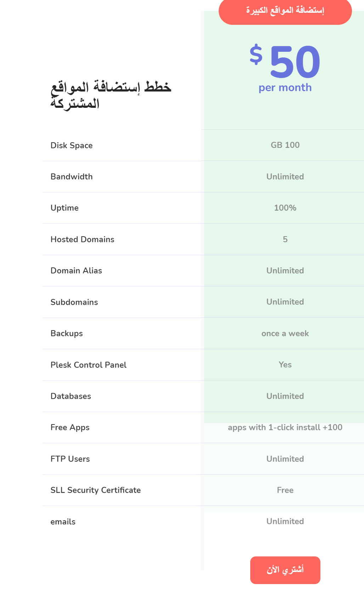The image size is (364, 605).
Task: Click the $50 price figure
Action: click(285, 62)
